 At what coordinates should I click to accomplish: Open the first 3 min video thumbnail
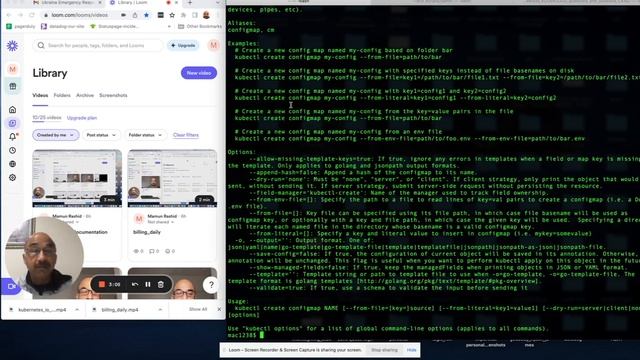point(77,178)
